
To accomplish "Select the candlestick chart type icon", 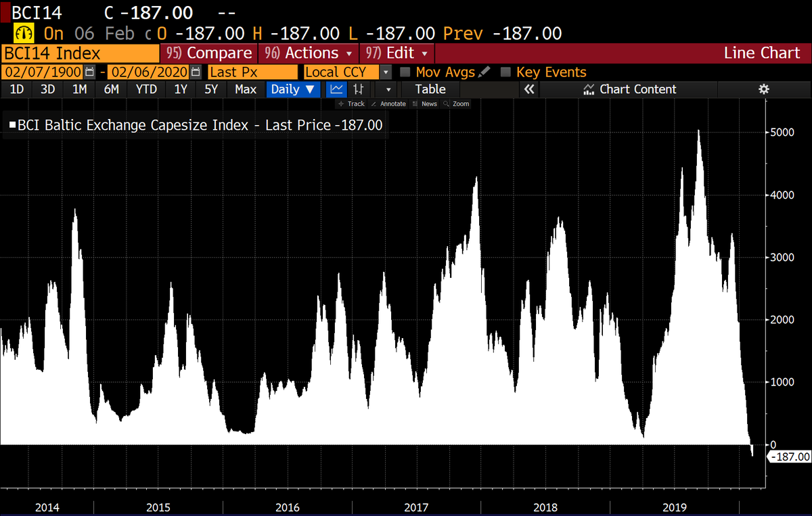I will pyautogui.click(x=359, y=89).
